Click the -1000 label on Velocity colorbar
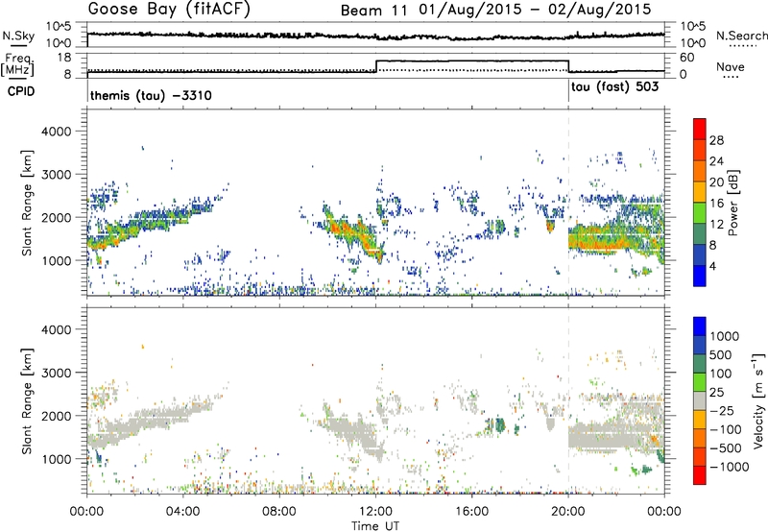 click(x=729, y=467)
